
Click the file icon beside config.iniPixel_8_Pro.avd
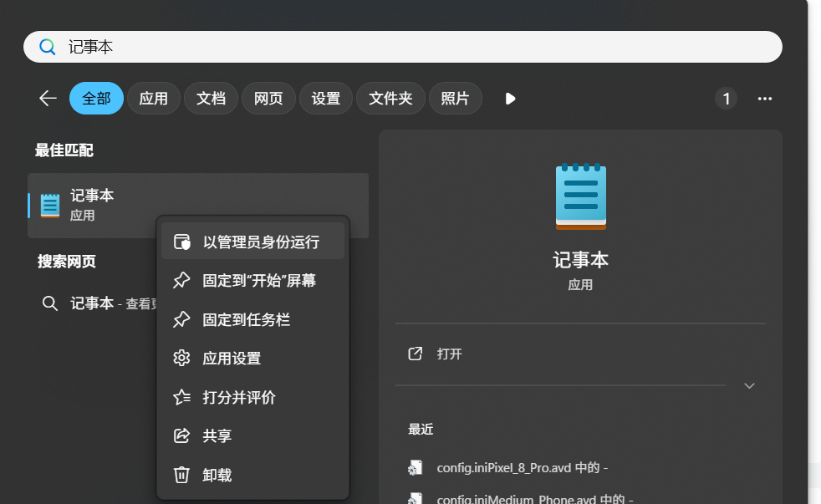[416, 467]
